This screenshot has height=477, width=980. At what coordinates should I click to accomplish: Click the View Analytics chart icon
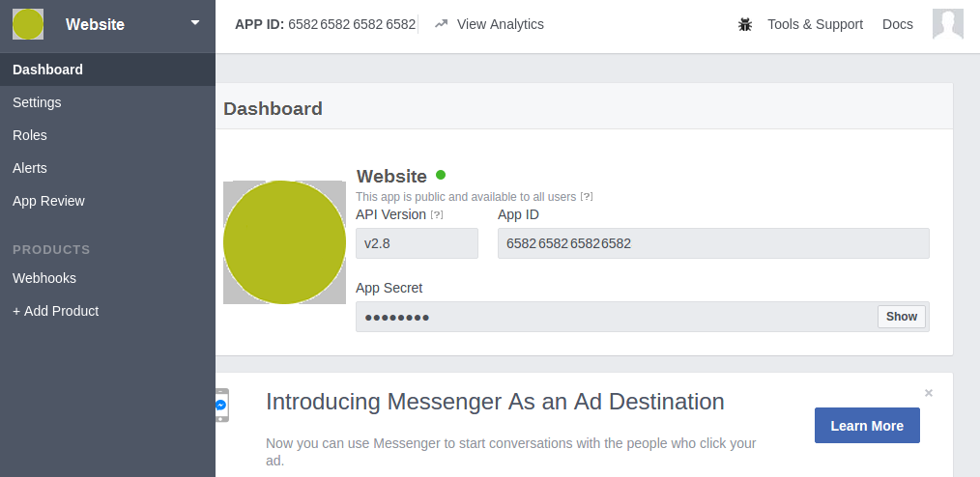pos(442,24)
